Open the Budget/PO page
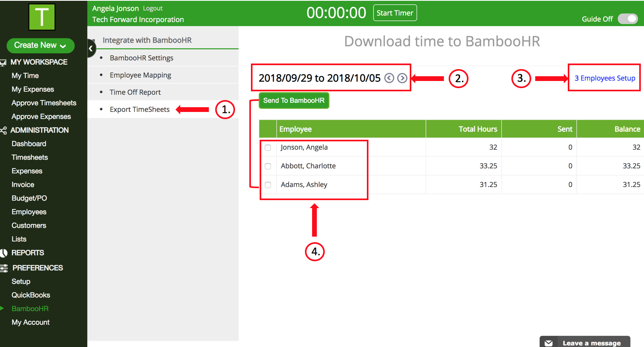 [29, 198]
